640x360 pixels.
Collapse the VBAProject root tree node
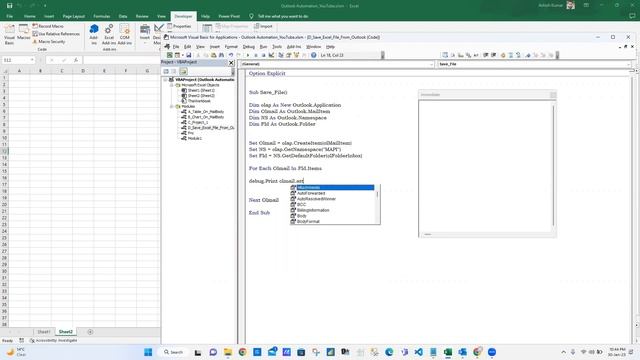[165, 80]
